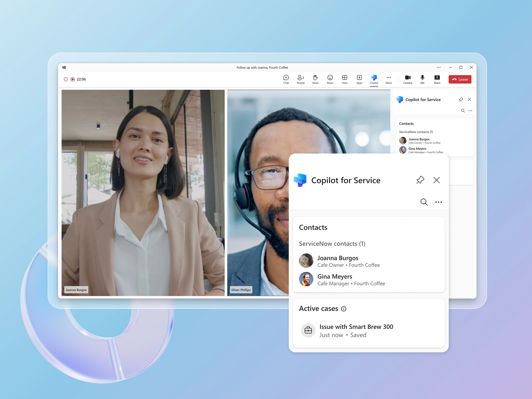This screenshot has width=532, height=399.
Task: Click Leave meeting button
Action: (x=460, y=79)
